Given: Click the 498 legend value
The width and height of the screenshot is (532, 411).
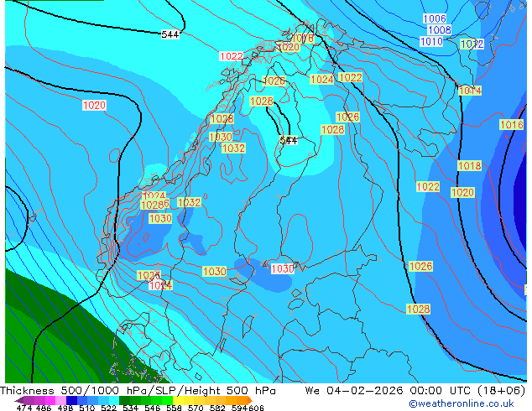Looking at the screenshot, I should click(x=65, y=408).
